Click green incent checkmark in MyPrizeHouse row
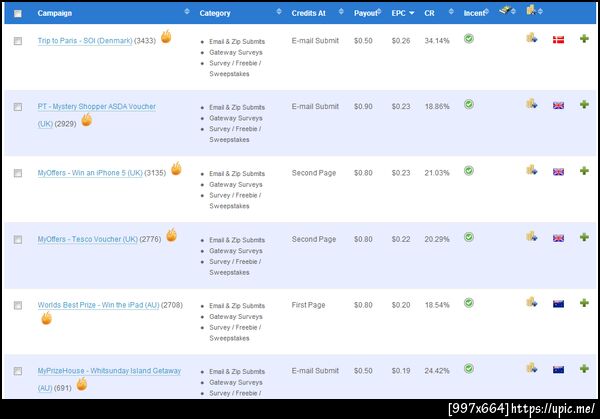The image size is (600, 419). point(469,369)
